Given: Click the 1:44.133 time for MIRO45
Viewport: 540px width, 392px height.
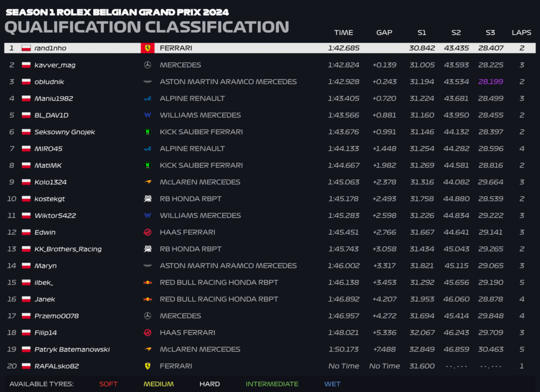Looking at the screenshot, I should click(x=344, y=149).
